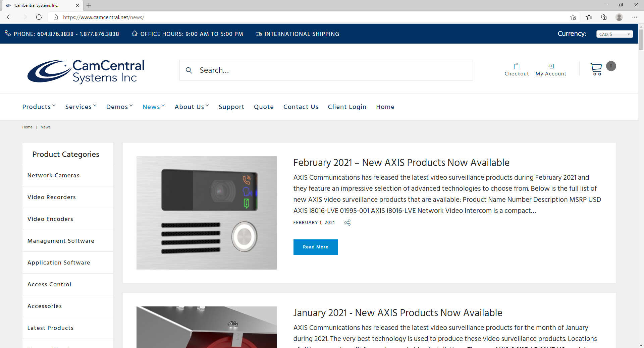
Task: Click the My Account icon
Action: pos(550,66)
